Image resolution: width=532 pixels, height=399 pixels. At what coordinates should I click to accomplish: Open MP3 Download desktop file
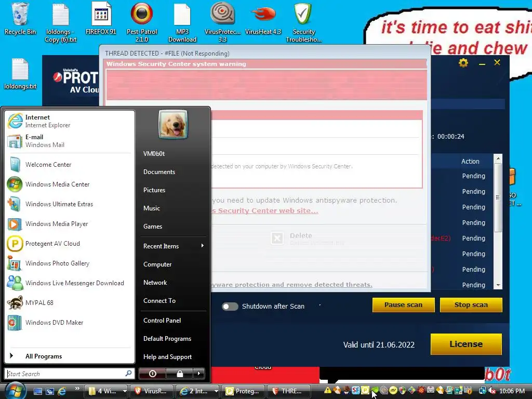tap(182, 23)
